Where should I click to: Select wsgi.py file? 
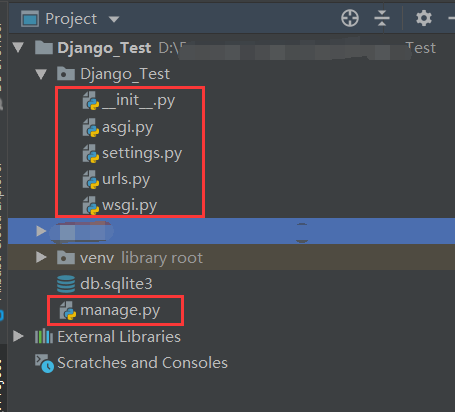pyautogui.click(x=129, y=206)
